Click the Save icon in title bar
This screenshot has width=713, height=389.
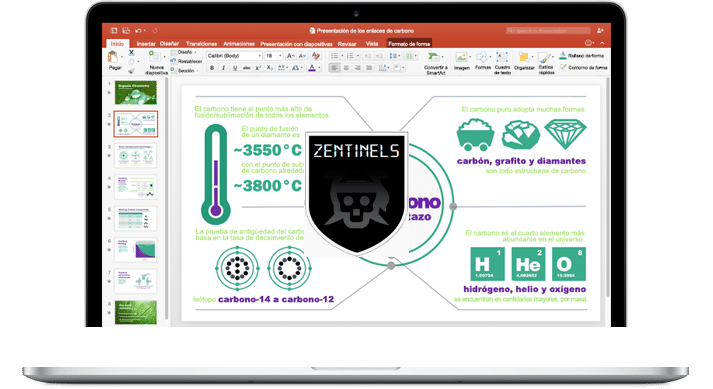pos(126,30)
